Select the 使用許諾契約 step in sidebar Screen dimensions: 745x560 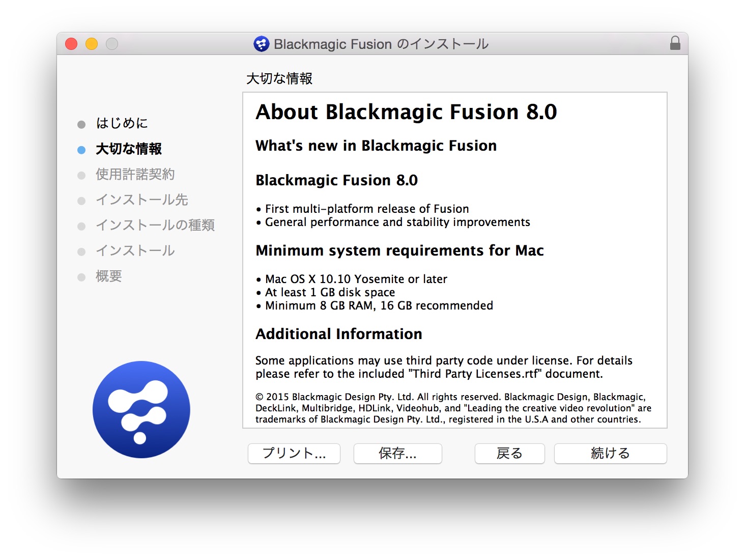tap(135, 174)
